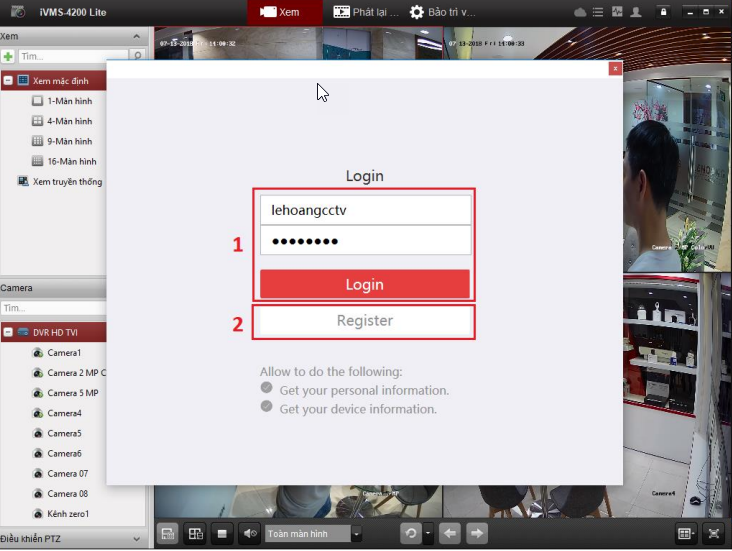
Task: Collapse the Xem mặc định tree node
Action: point(8,80)
